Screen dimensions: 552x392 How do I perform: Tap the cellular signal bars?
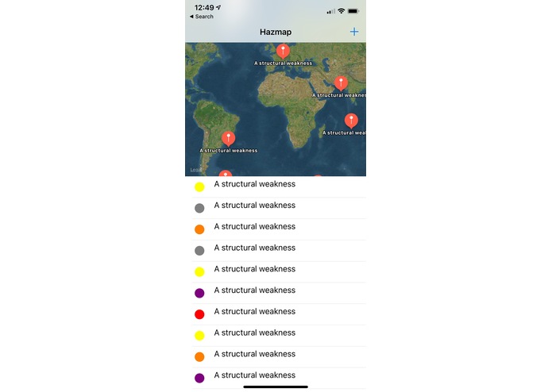tap(330, 12)
